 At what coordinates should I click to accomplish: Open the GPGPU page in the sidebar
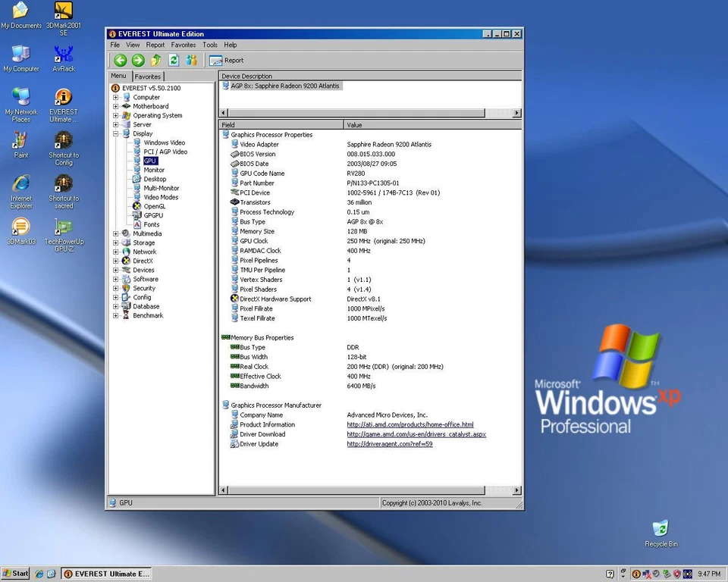point(146,215)
